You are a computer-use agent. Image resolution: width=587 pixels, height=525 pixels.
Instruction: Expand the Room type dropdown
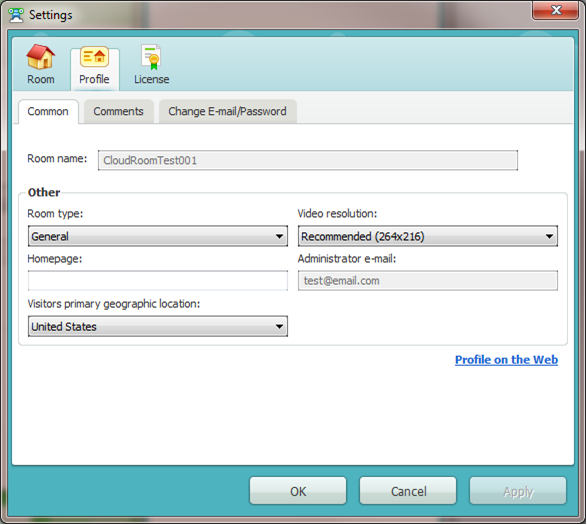pyautogui.click(x=158, y=236)
